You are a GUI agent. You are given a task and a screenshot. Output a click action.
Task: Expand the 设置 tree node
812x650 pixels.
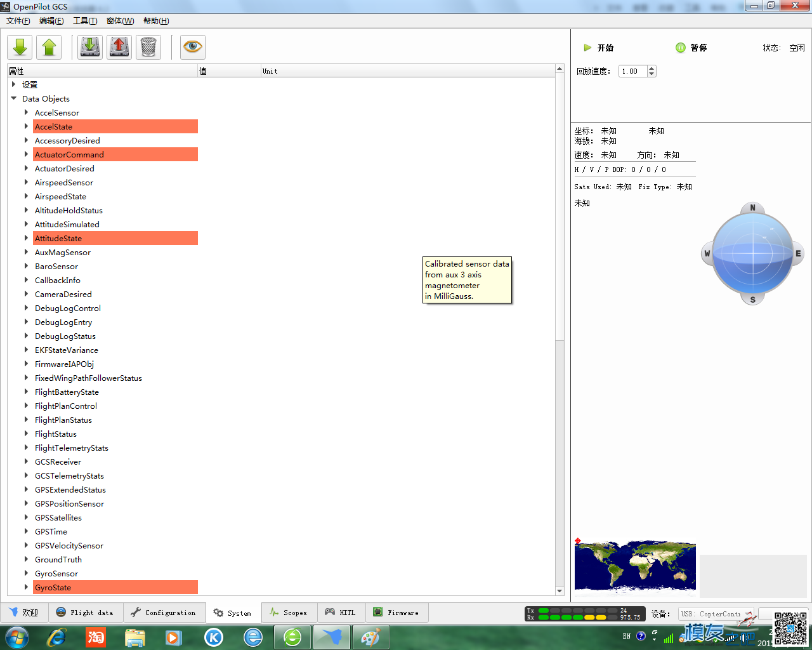pos(13,84)
